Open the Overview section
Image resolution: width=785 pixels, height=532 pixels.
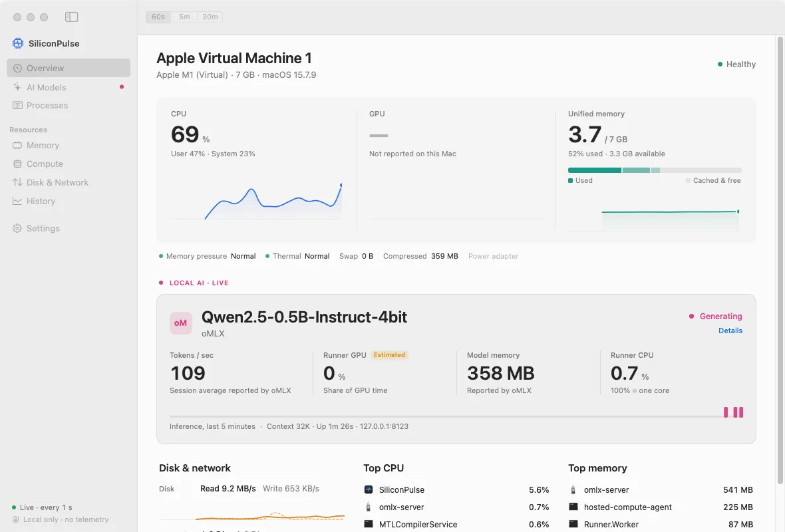pos(69,68)
